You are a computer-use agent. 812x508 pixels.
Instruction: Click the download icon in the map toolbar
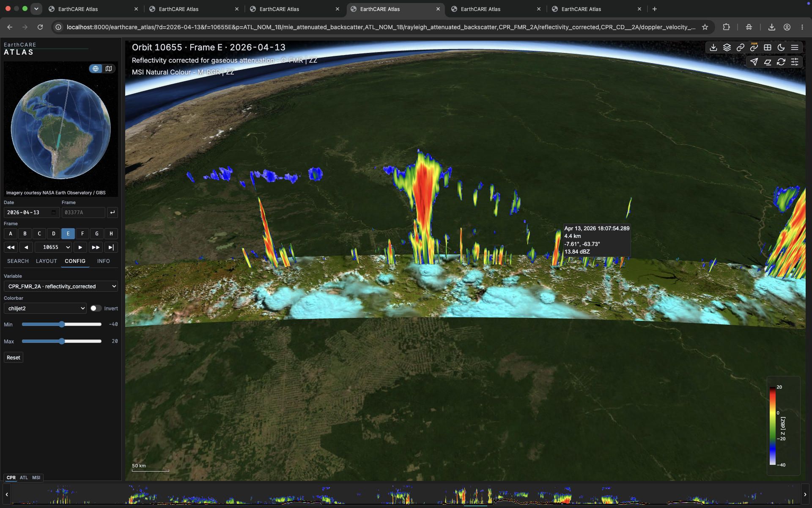[x=713, y=47]
